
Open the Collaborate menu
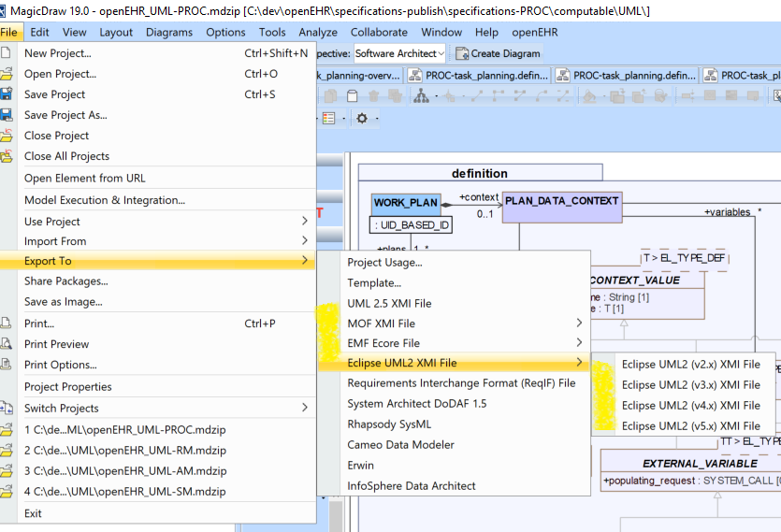[x=379, y=33]
